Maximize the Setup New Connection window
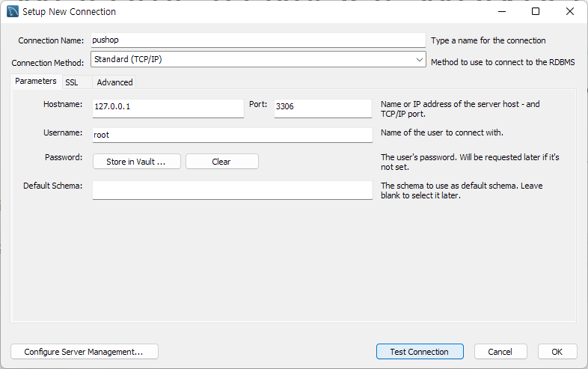 point(536,12)
